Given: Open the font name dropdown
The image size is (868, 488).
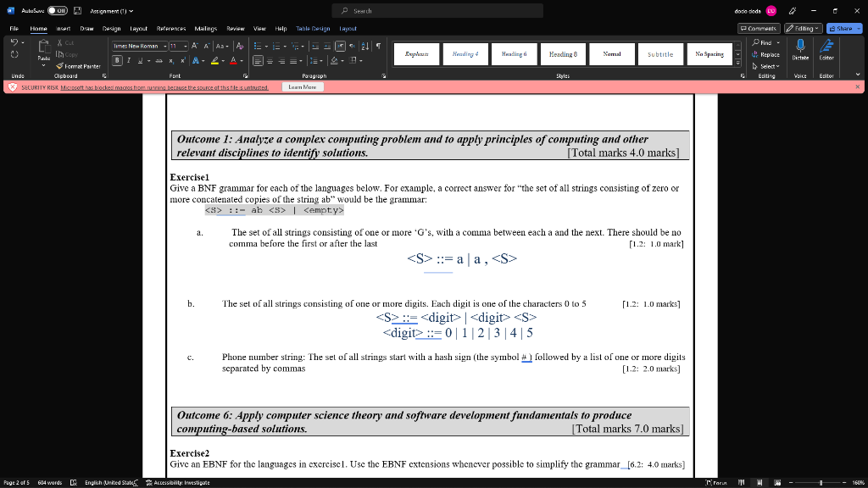Looking at the screenshot, I should (x=165, y=46).
